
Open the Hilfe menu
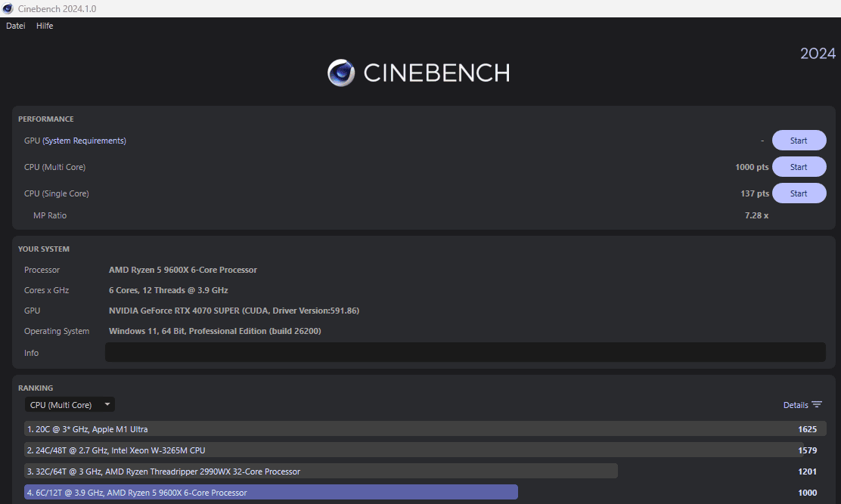[45, 26]
